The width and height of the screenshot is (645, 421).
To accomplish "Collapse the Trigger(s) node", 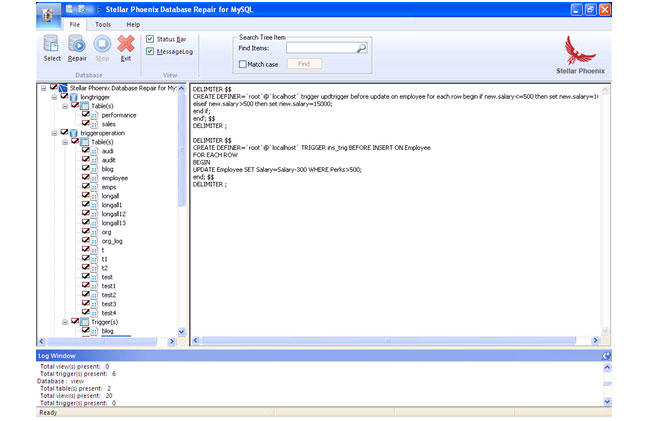I will pyautogui.click(x=65, y=322).
